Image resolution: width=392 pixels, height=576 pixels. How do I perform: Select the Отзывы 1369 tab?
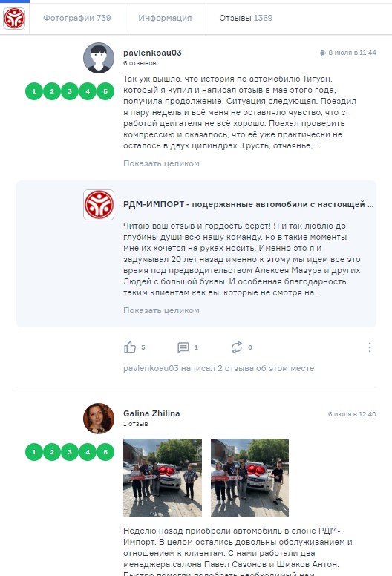[246, 18]
